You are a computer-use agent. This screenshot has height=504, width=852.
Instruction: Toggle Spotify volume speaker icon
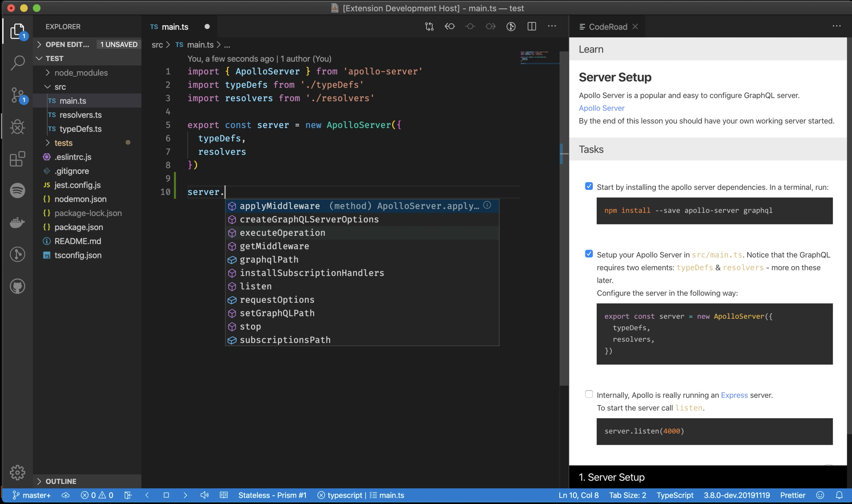[x=205, y=495]
